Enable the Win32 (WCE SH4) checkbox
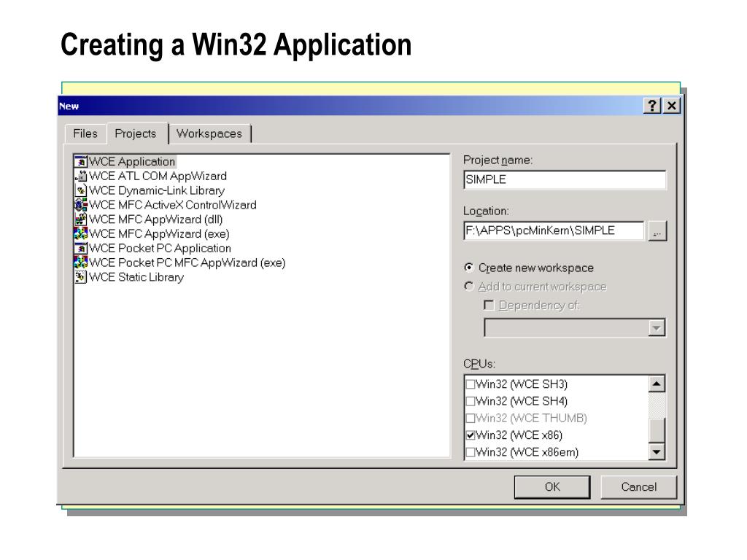747x560 pixels. (x=471, y=402)
